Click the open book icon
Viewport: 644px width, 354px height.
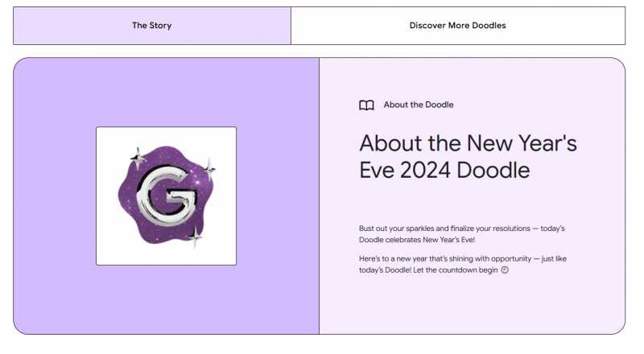click(x=366, y=105)
